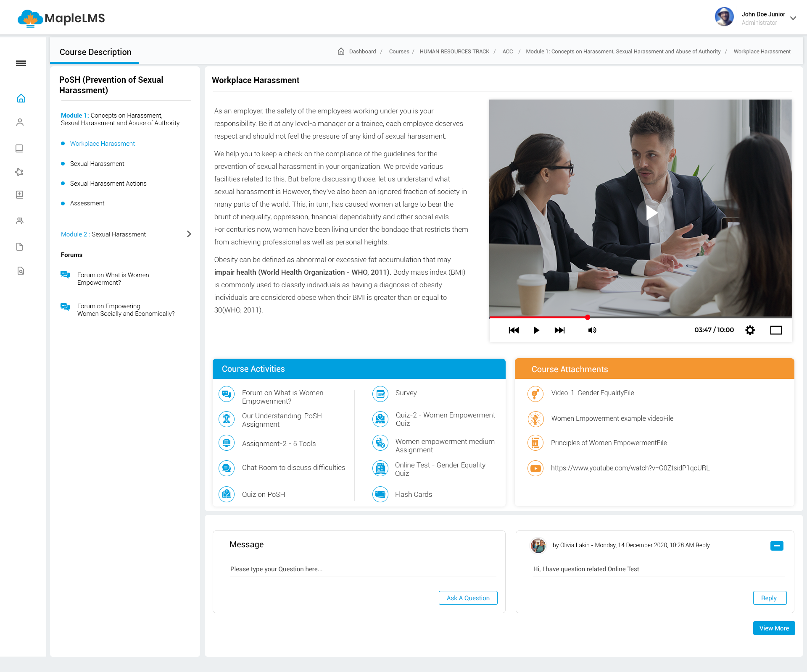This screenshot has width=807, height=672.
Task: Open YouTube URL attachment icon
Action: coord(535,468)
